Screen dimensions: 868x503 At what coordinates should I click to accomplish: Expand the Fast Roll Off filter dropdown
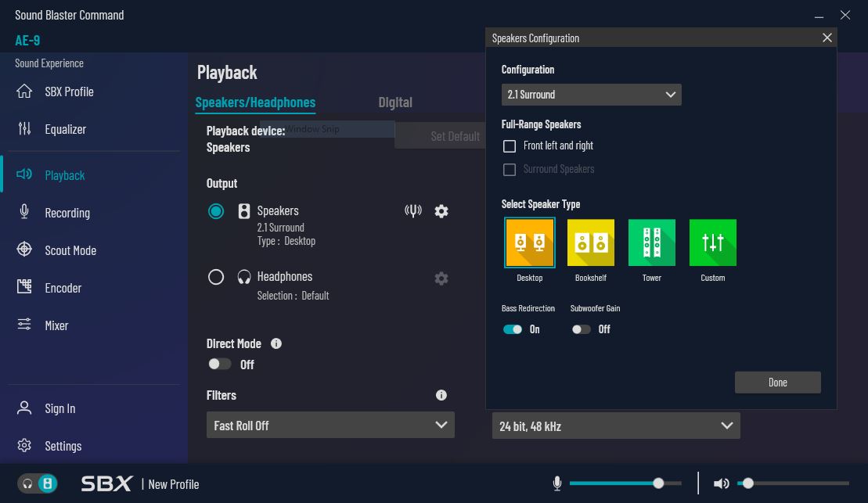pos(330,426)
